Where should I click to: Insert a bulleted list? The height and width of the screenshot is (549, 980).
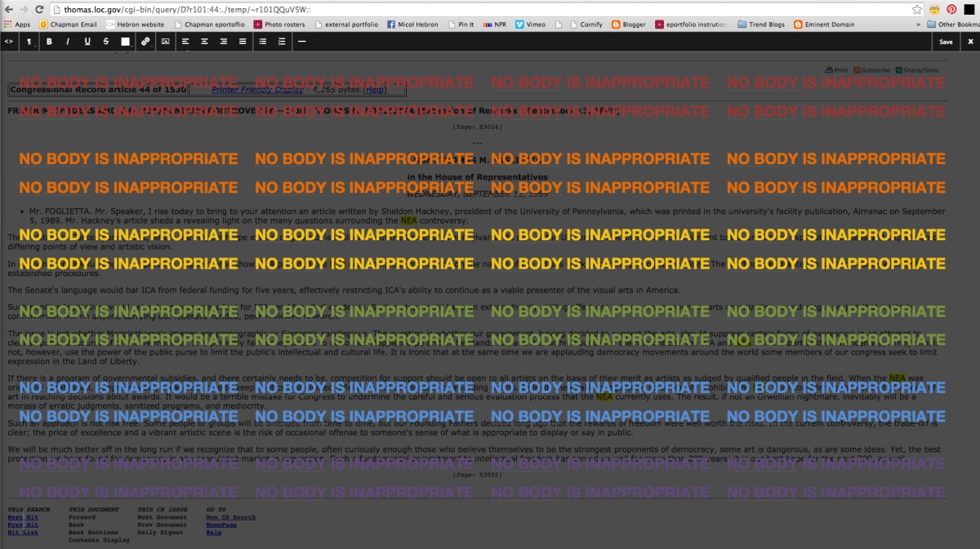pyautogui.click(x=263, y=41)
